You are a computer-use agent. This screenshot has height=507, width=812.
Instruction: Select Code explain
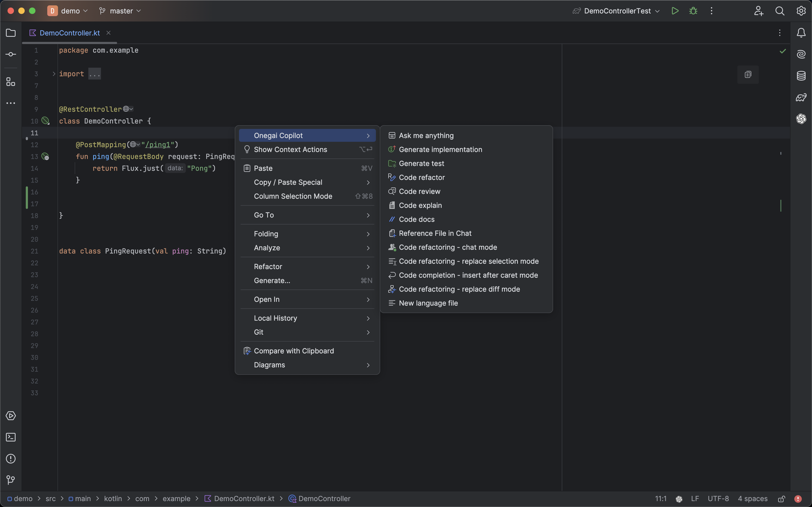point(466,205)
